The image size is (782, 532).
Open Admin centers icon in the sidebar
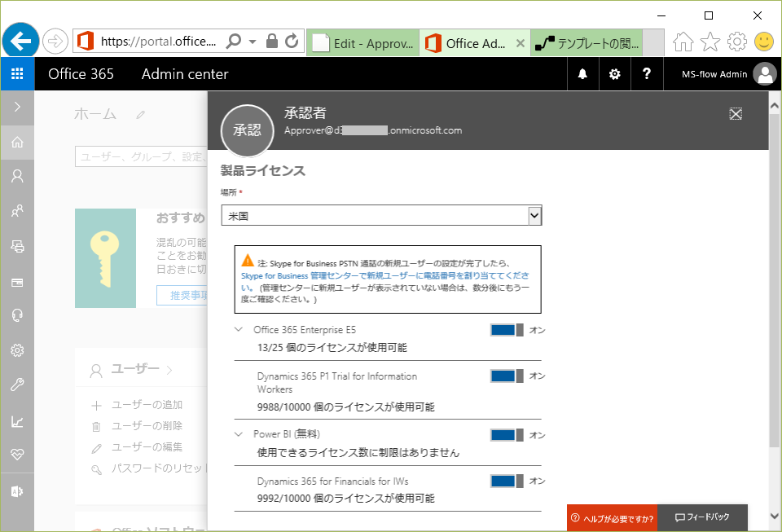[17, 491]
